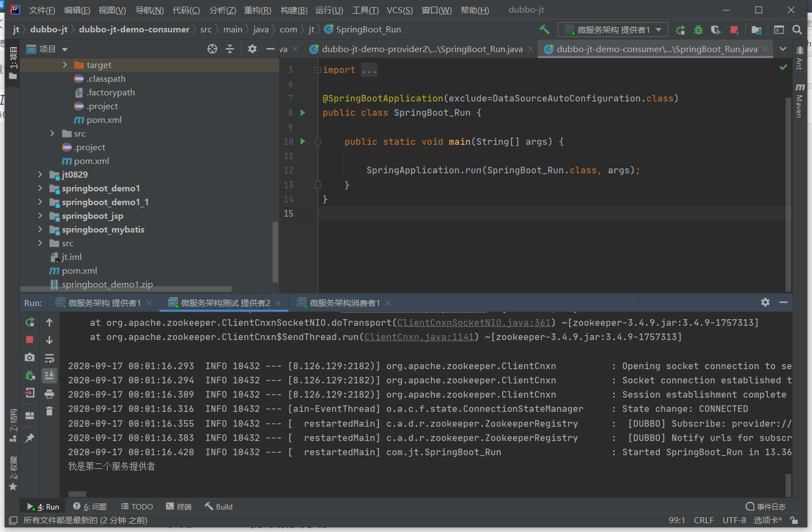812x532 pixels.
Task: Click the Down stack trace arrow
Action: tap(49, 339)
